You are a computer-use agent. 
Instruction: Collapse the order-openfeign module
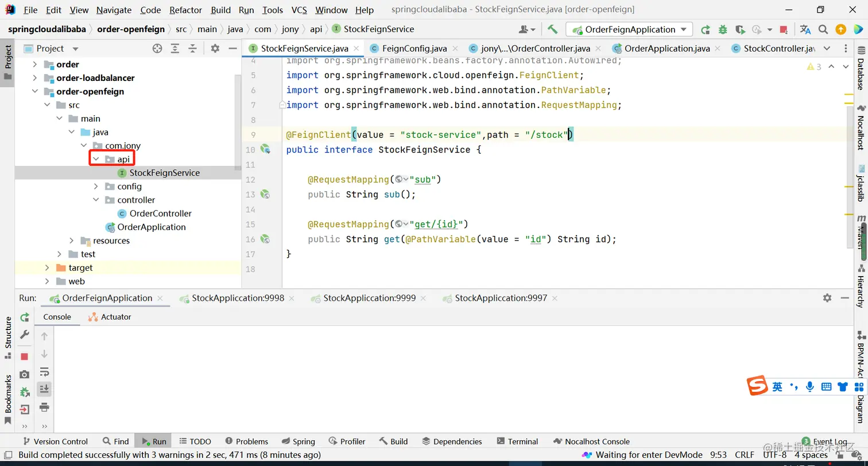[34, 91]
